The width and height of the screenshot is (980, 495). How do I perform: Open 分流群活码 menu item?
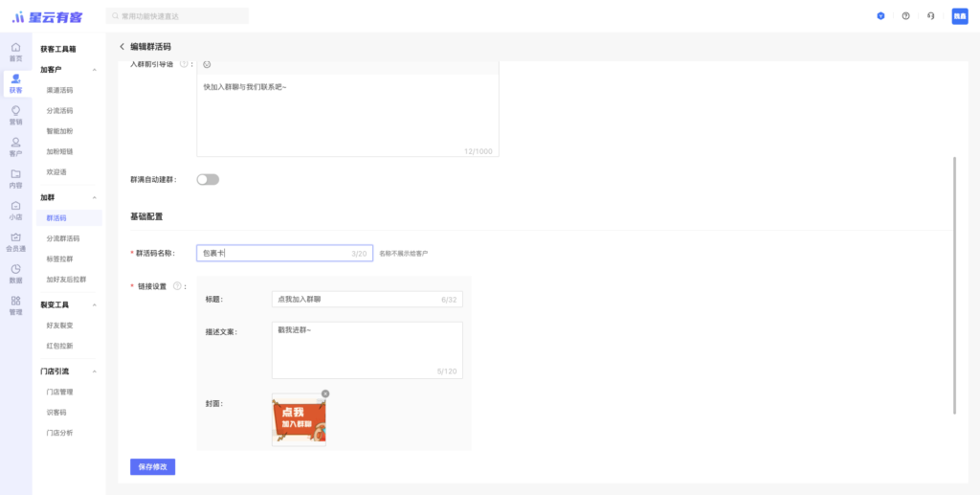(63, 238)
